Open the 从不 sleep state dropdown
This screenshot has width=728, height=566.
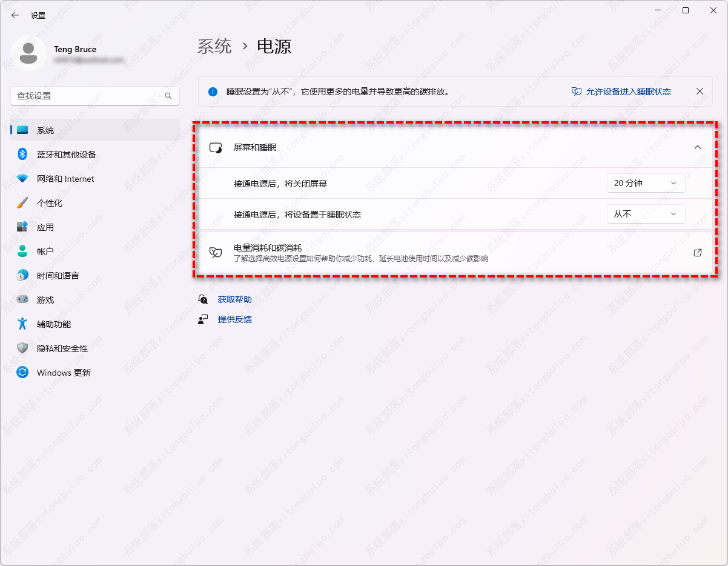pyautogui.click(x=646, y=214)
